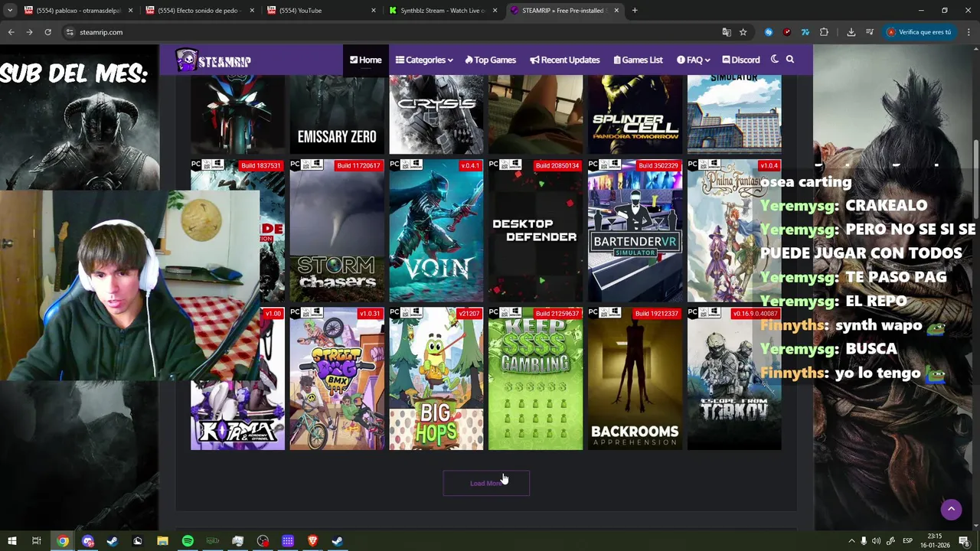
Task: Click the STEAMRIP logo
Action: click(x=214, y=60)
